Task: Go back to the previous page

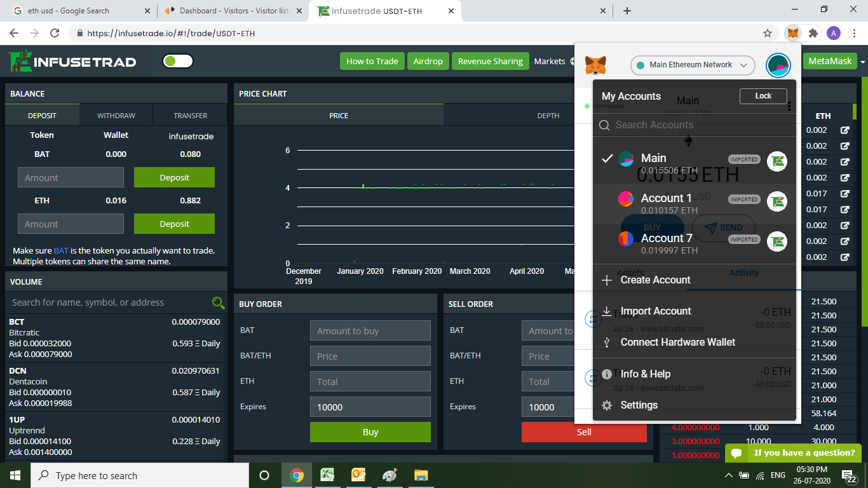Action: tap(15, 33)
